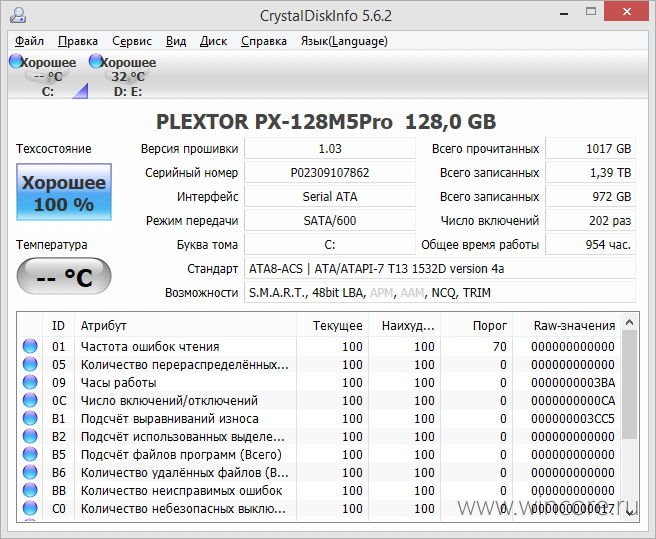Click the firmware version field 1.03
The image size is (656, 539).
[330, 149]
